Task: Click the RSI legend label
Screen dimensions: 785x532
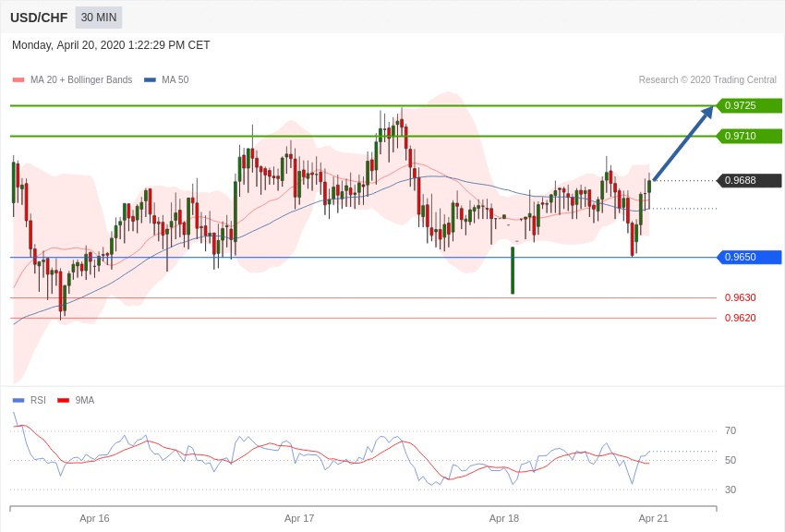Action: [38, 400]
